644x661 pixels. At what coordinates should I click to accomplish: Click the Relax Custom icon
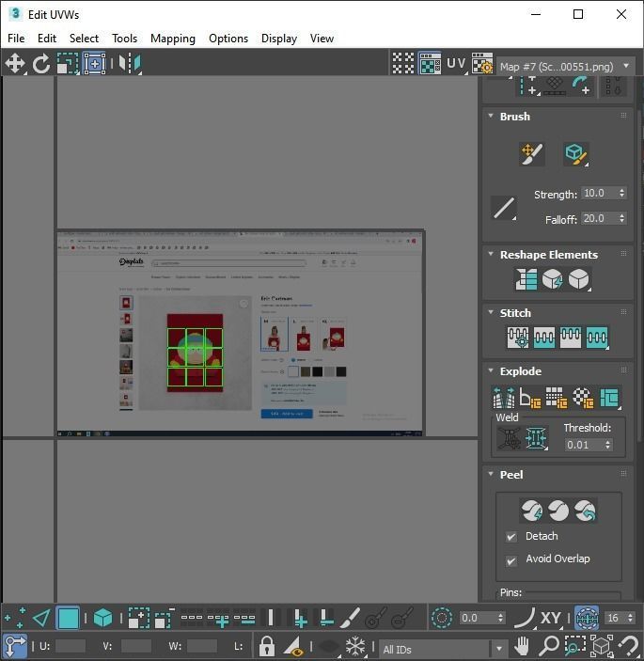click(x=579, y=279)
